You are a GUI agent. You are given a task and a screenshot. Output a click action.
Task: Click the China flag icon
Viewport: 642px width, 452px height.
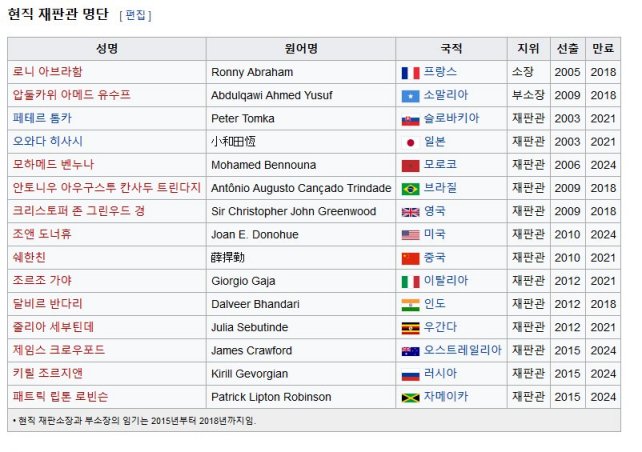coord(410,258)
